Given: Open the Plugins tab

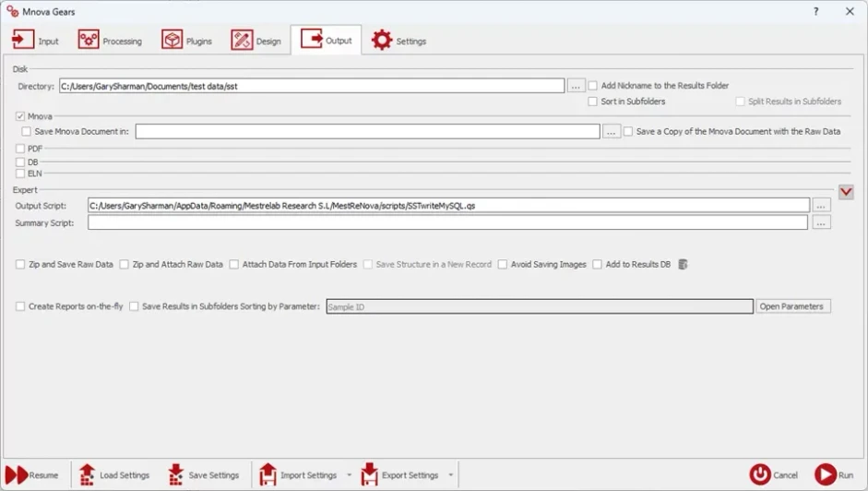Looking at the screenshot, I should click(x=186, y=41).
